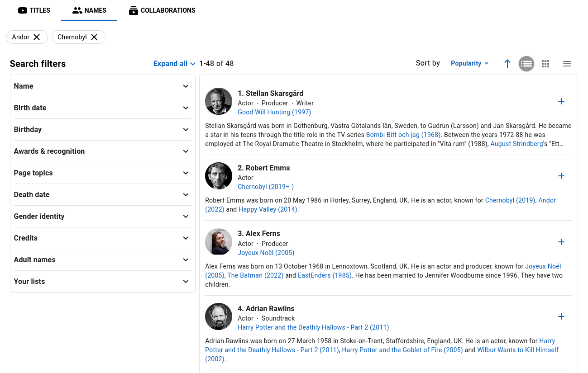Open Alex Ferns' profile photo
The width and height of the screenshot is (588, 373).
(x=219, y=242)
